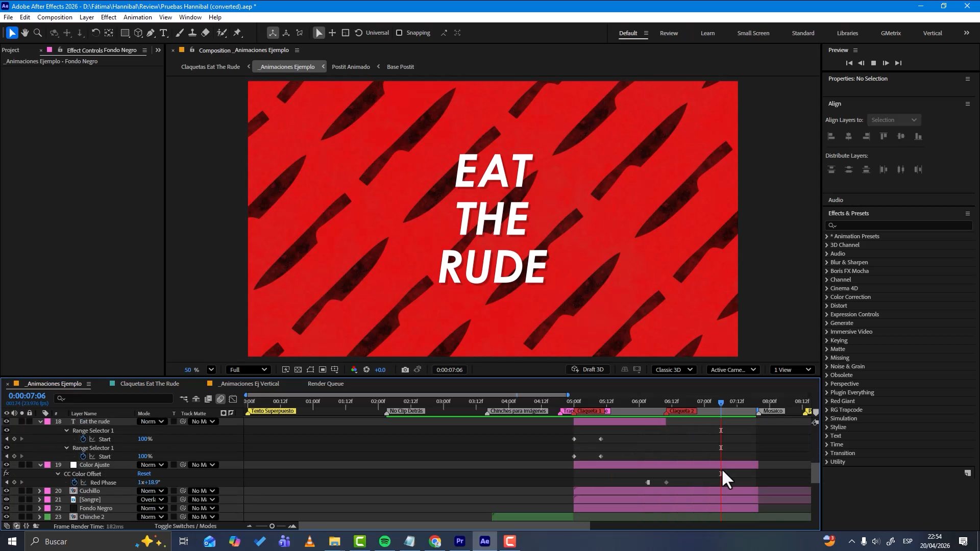This screenshot has width=980, height=551.
Task: Take a snapshot with camera icon
Action: click(x=405, y=370)
